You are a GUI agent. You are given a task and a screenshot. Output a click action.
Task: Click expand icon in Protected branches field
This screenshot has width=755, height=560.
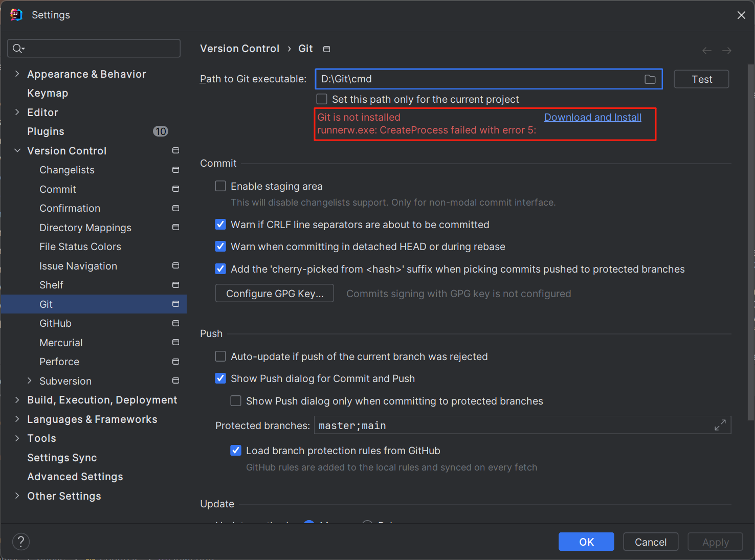pyautogui.click(x=720, y=425)
